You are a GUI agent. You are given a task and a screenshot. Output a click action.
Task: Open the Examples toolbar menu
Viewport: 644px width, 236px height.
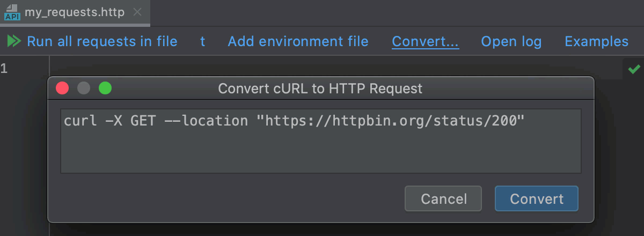[596, 41]
